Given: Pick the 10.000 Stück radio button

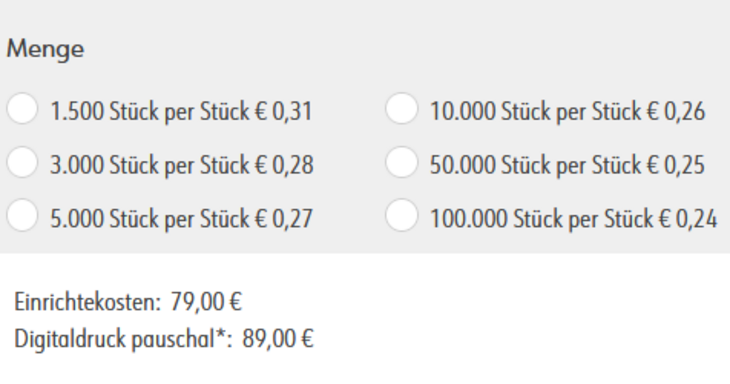Looking at the screenshot, I should click(x=401, y=108).
